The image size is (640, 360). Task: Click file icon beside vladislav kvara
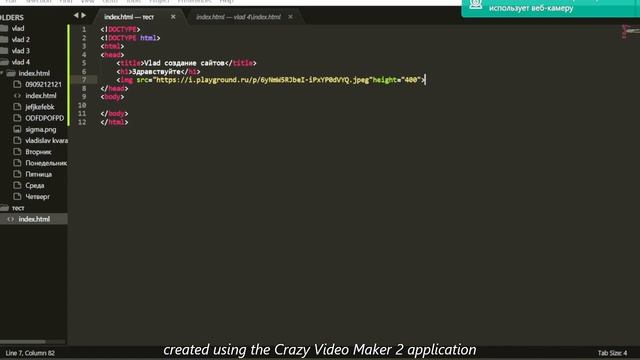point(17,140)
